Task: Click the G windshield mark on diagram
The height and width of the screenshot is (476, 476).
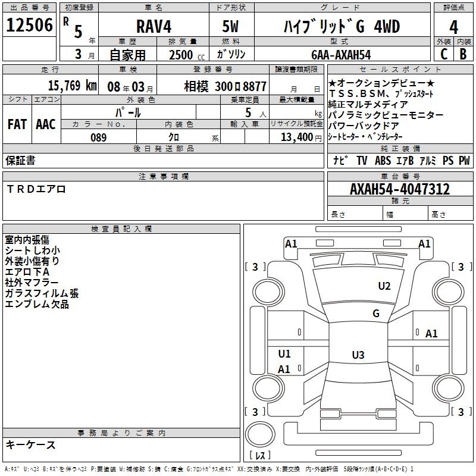Action: [376, 314]
